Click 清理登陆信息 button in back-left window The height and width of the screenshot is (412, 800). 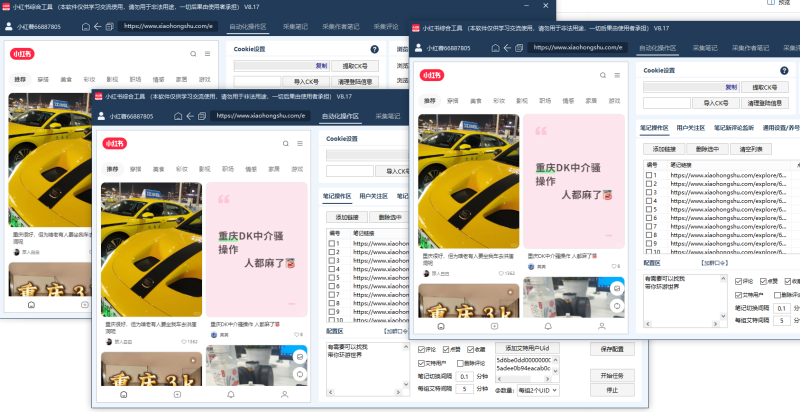coord(355,82)
